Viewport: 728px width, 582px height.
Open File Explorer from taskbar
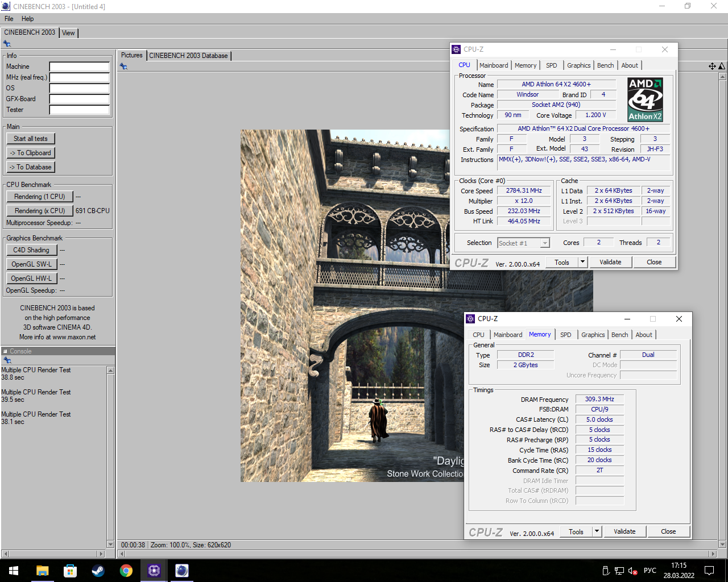point(42,571)
